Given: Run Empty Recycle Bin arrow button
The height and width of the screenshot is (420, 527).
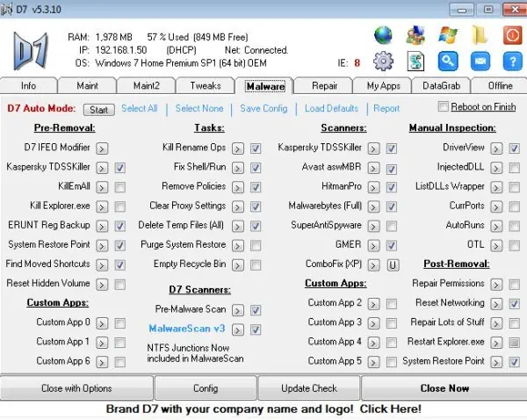Looking at the screenshot, I should (x=238, y=265).
